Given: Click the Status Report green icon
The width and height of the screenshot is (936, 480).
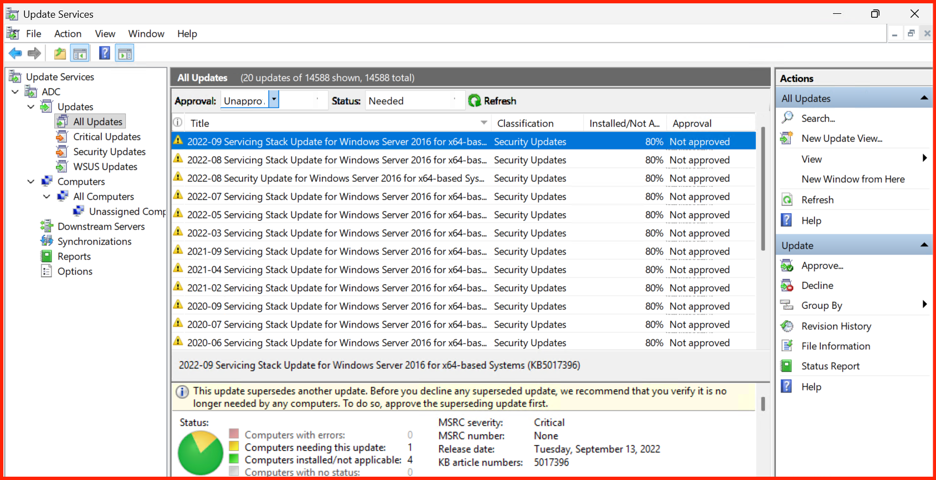Looking at the screenshot, I should [x=787, y=366].
